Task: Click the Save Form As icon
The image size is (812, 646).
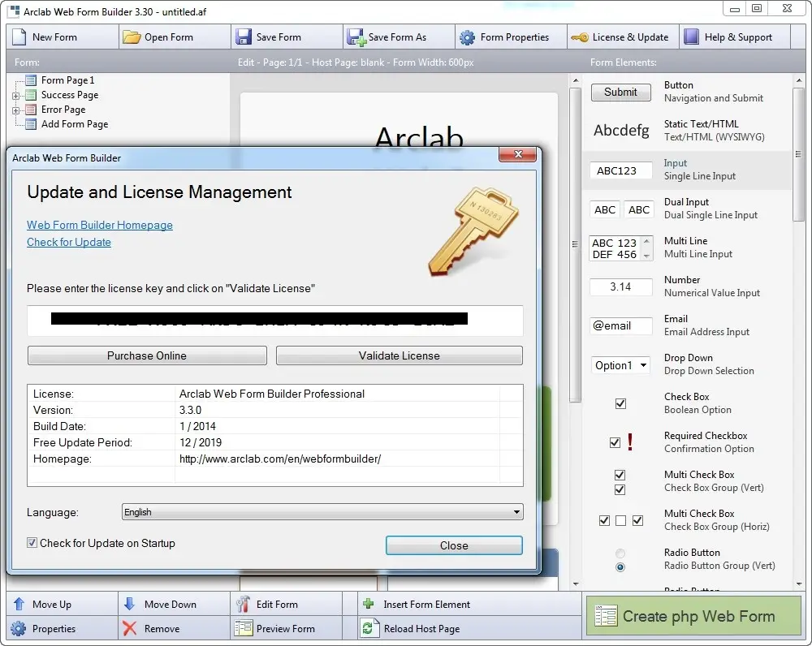Action: pos(356,37)
